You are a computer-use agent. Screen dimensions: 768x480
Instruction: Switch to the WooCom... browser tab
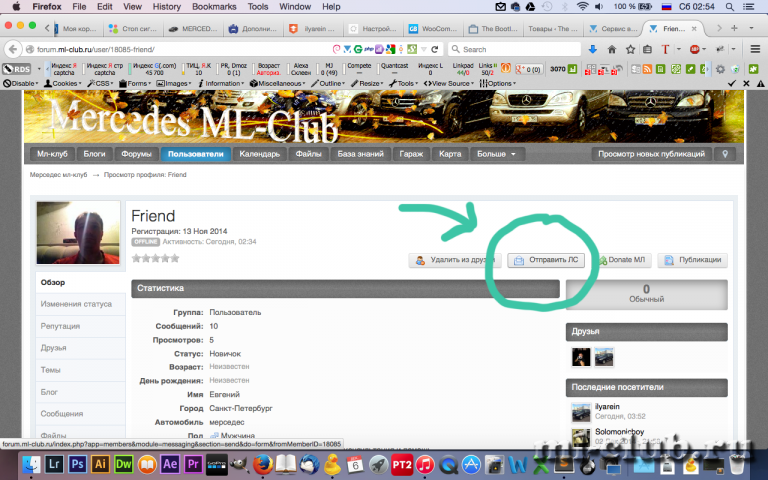433,29
